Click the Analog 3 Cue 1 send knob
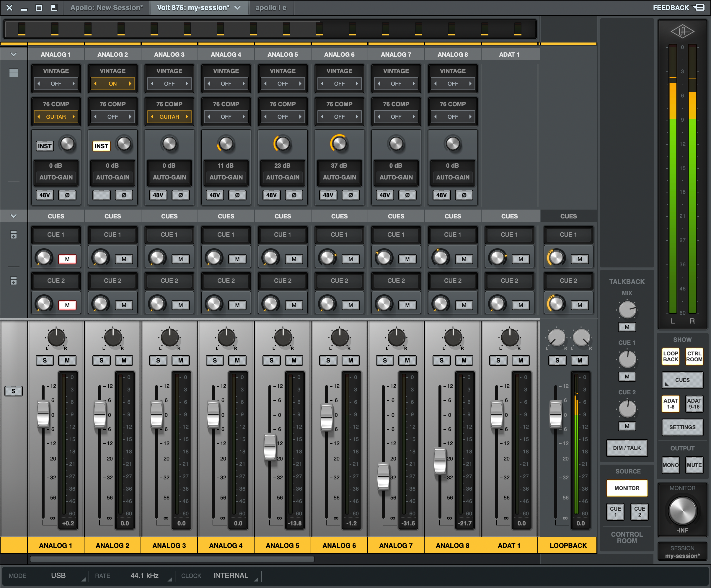The image size is (711, 588). pos(157,258)
